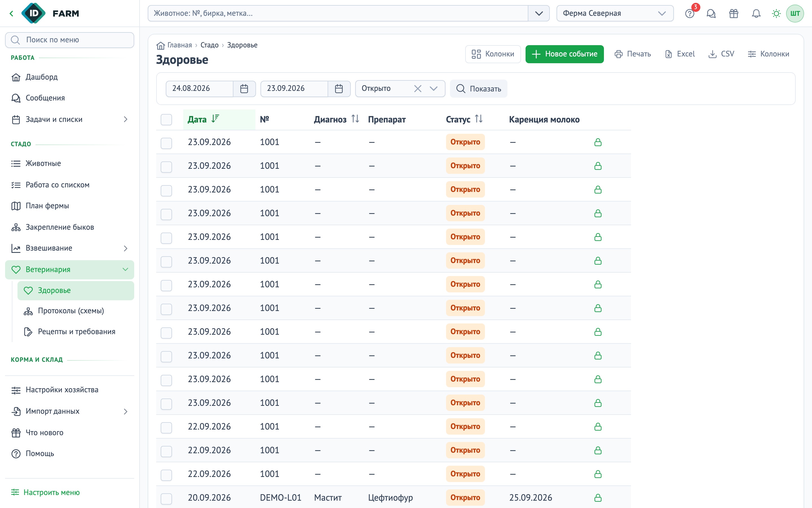Image resolution: width=812 pixels, height=508 pixels.
Task: Click lock icon in DEMO-L01 row
Action: tap(598, 498)
